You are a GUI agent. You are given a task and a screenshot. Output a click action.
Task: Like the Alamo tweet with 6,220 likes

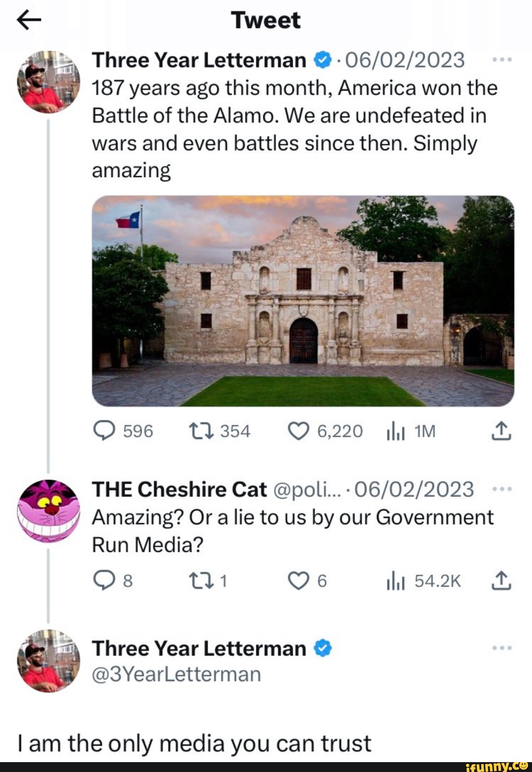tap(299, 431)
